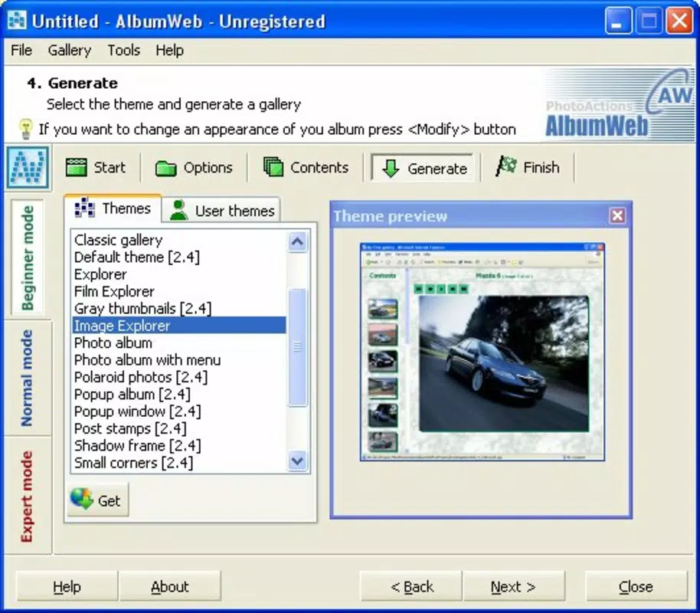Select Popup album [2.4] theme
The height and width of the screenshot is (613, 700).
[x=179, y=394]
